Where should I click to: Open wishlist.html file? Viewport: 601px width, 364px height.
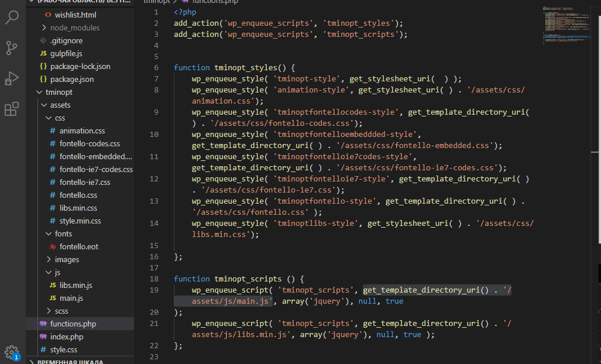click(x=75, y=15)
